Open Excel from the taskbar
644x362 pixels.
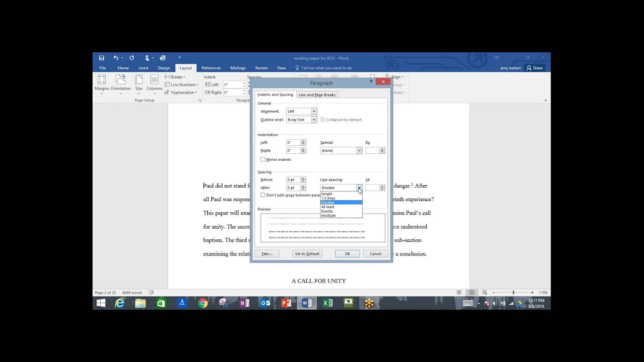[x=328, y=303]
